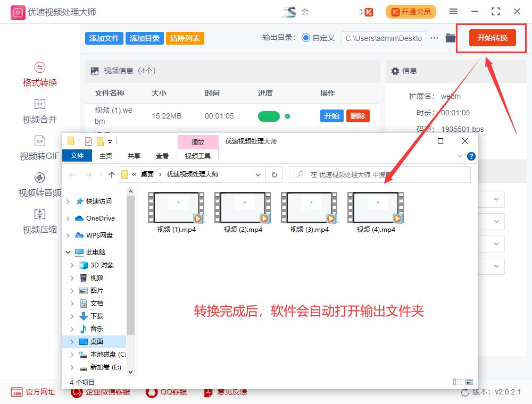Switch to 视频转GIF tool
Screen dimensions: 532x404
(39, 149)
